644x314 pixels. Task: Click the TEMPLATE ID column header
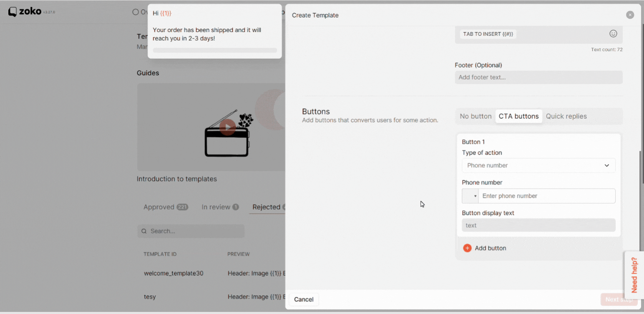160,254
